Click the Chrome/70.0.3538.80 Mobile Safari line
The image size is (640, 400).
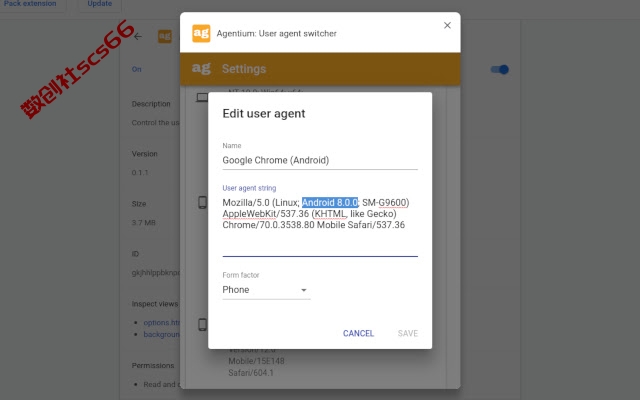pyautogui.click(x=313, y=225)
